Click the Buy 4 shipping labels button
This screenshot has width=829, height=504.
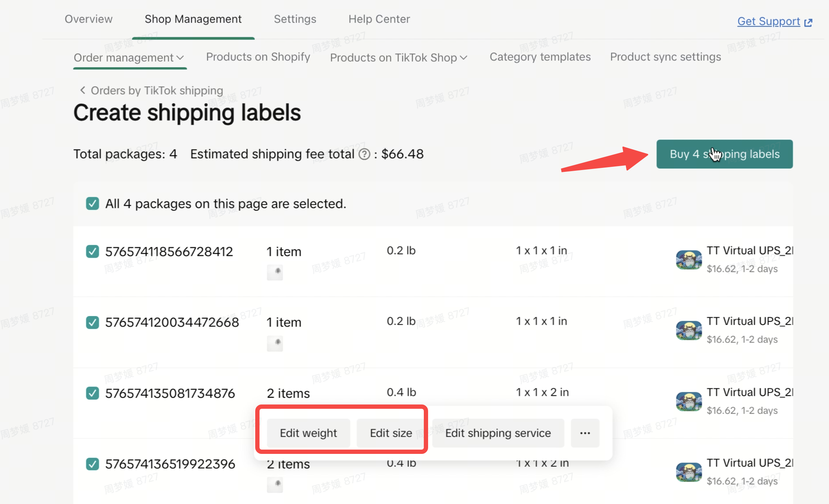pyautogui.click(x=724, y=154)
